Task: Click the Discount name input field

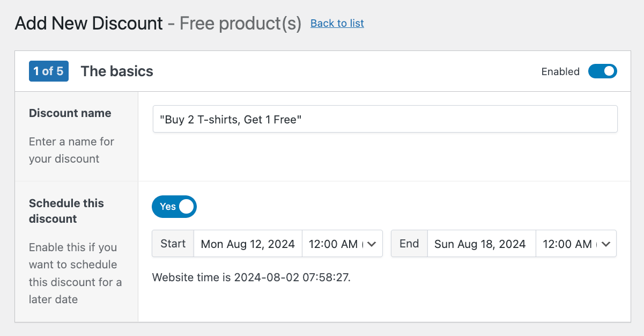Action: coord(385,119)
